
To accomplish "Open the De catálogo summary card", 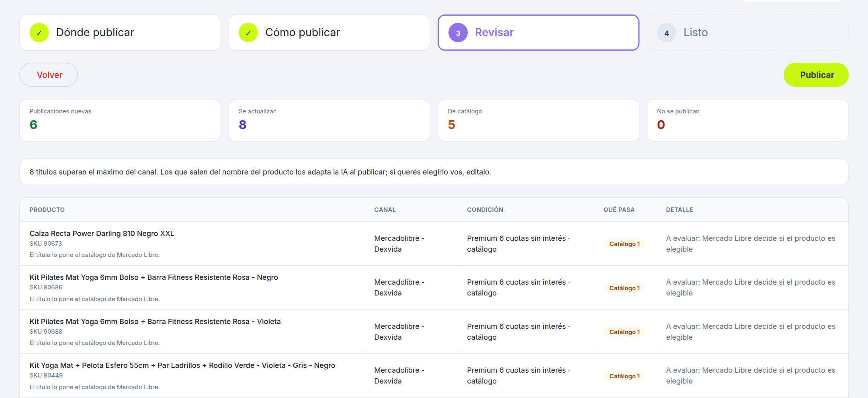I will [x=538, y=120].
